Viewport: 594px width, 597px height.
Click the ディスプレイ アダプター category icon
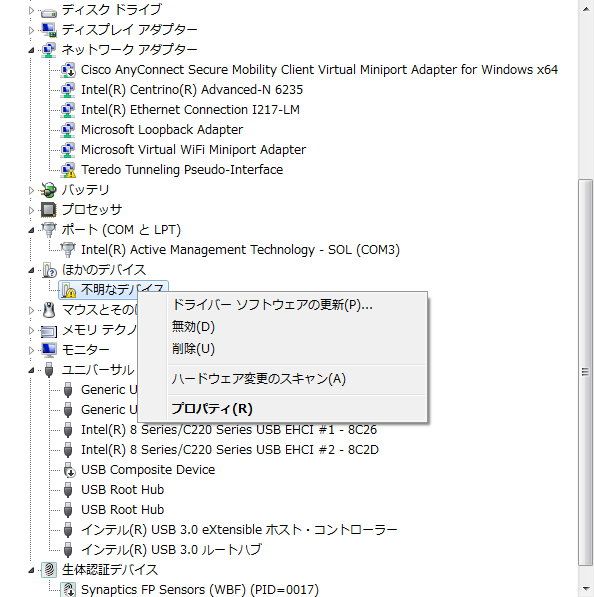point(49,30)
